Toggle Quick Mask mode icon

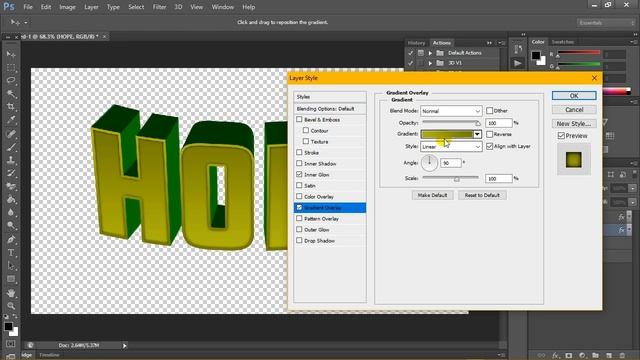click(x=11, y=344)
